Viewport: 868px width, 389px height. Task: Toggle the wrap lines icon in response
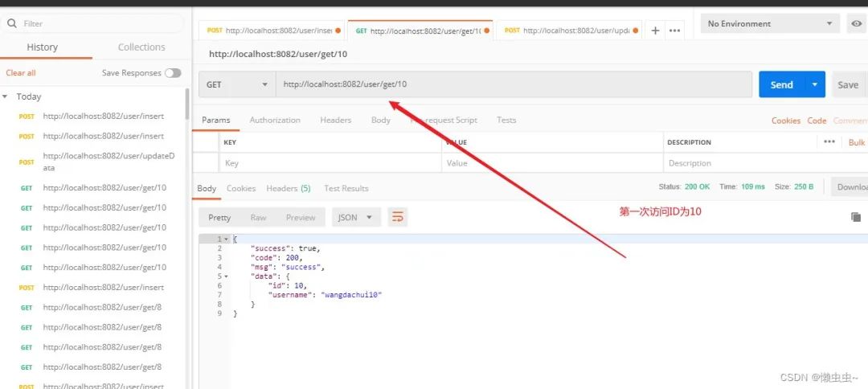click(398, 217)
